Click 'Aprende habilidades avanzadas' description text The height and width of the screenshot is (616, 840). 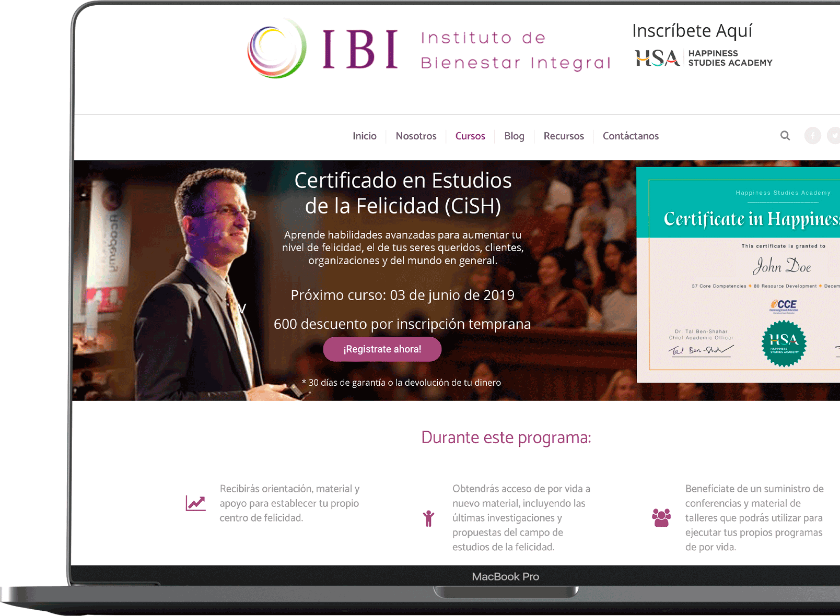[403, 248]
